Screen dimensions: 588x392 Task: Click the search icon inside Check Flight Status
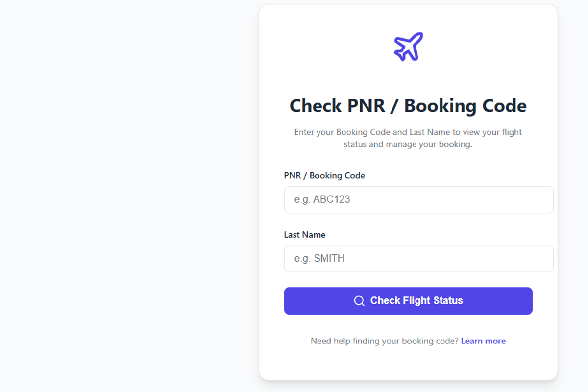point(360,300)
